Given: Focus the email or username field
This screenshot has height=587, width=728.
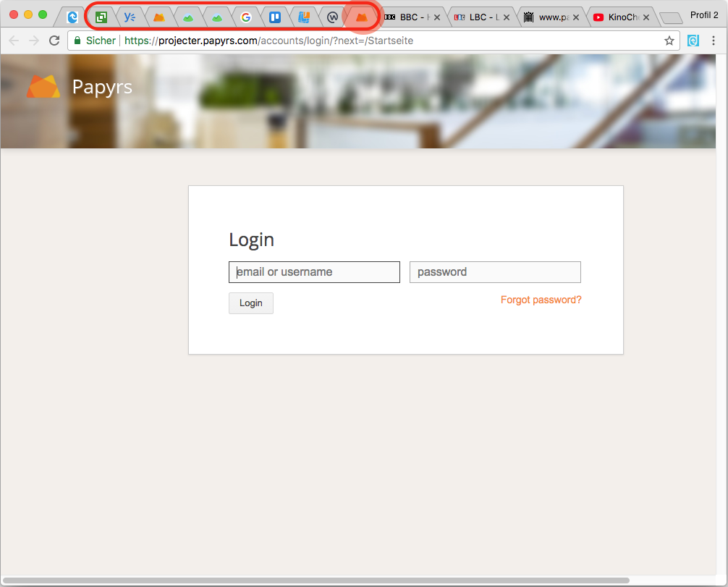Looking at the screenshot, I should 314,272.
